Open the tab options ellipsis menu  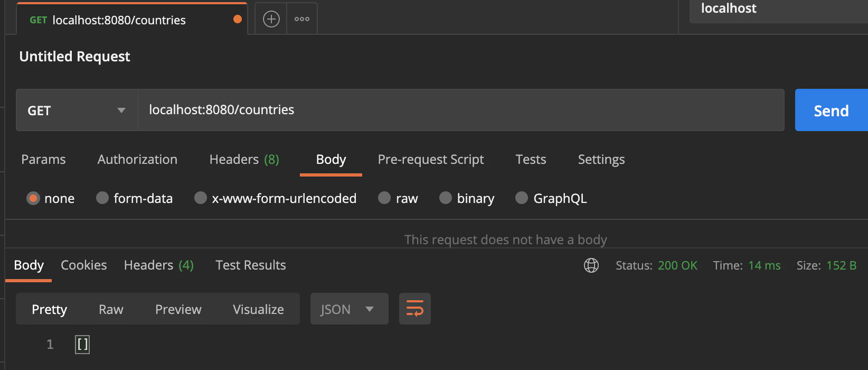coord(302,20)
